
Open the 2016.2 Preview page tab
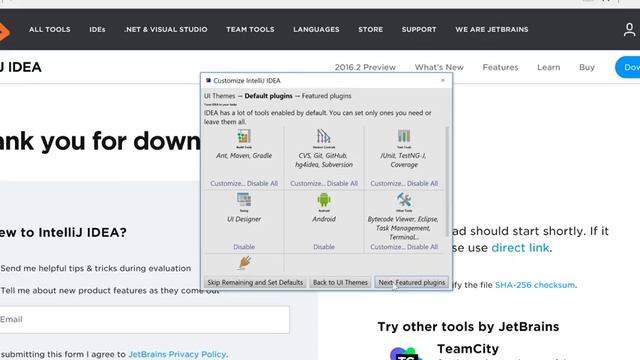[365, 67]
